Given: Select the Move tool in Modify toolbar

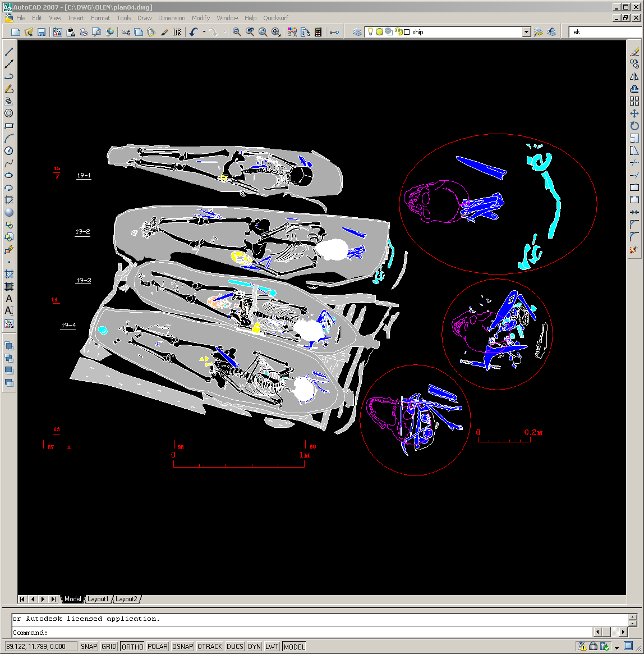Looking at the screenshot, I should [x=634, y=113].
